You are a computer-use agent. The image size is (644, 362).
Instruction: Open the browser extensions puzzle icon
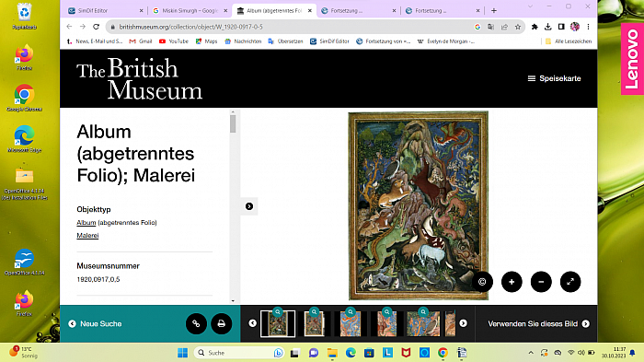tap(535, 27)
